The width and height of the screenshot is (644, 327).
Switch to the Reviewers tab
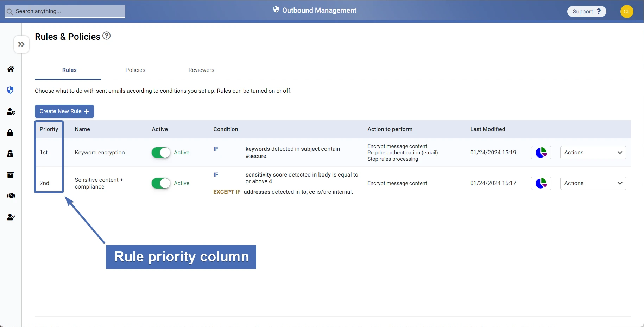(x=201, y=70)
